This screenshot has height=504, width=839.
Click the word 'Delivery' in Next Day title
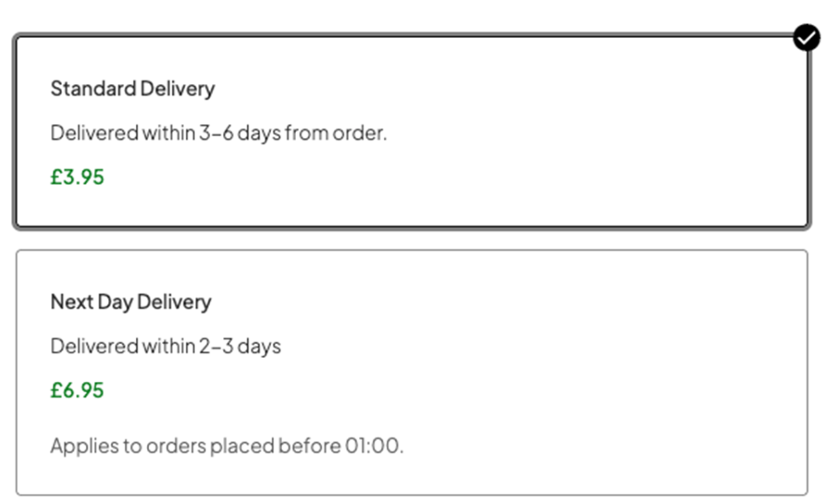click(x=175, y=303)
